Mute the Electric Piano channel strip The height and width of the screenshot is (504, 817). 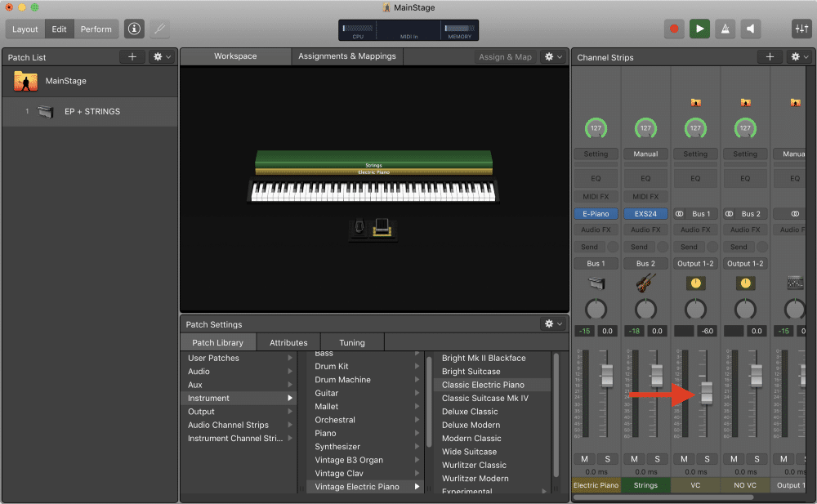(x=585, y=458)
